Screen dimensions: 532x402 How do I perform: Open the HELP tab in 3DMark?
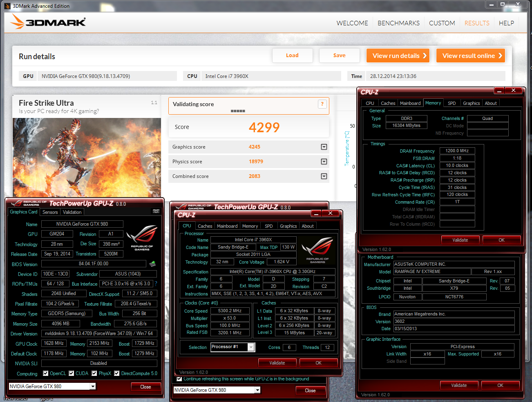pos(506,23)
